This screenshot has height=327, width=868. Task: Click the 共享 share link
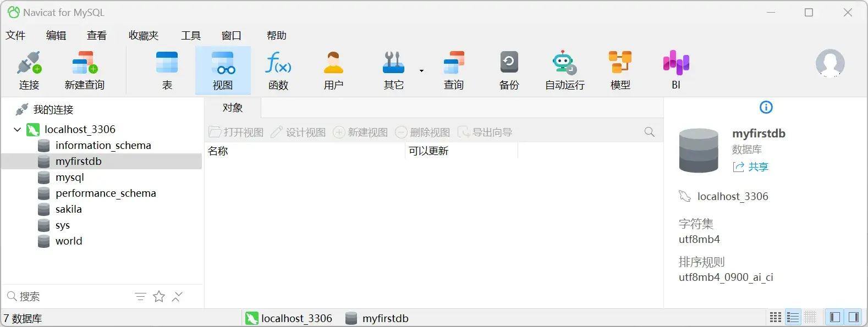click(757, 167)
